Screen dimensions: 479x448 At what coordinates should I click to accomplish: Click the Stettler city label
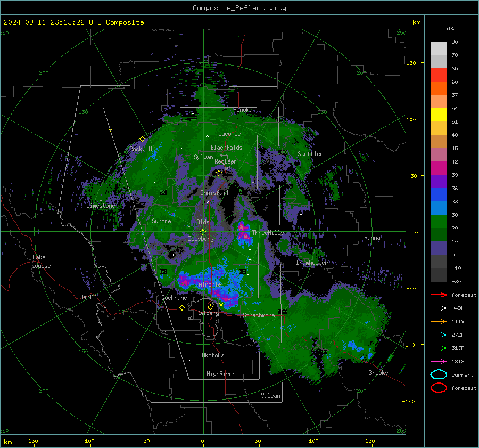310,154
